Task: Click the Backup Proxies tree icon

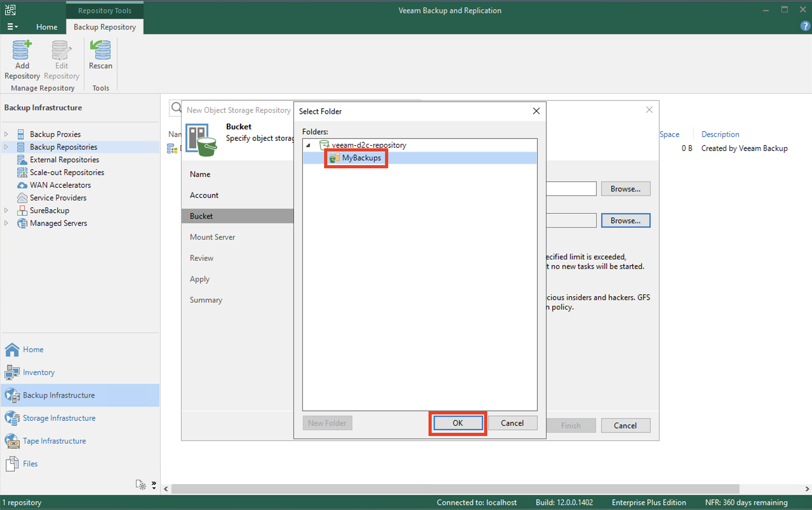Action: [21, 134]
